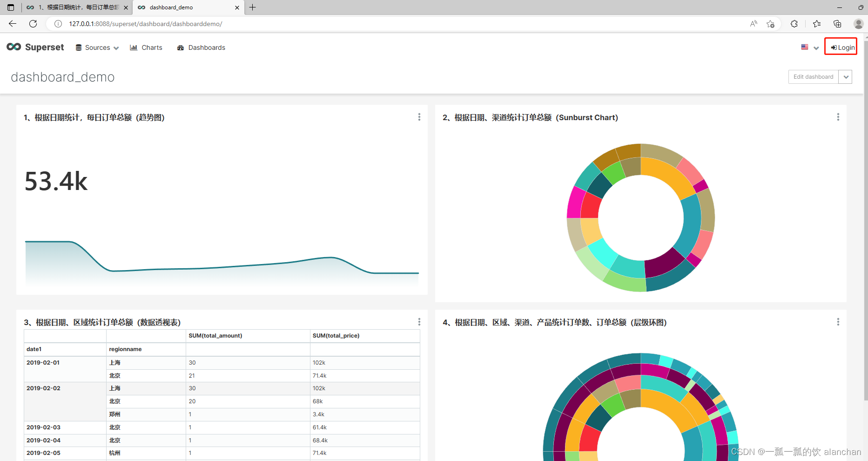Open the language flag selector
Image resolution: width=868 pixels, height=461 pixels.
[x=810, y=47]
